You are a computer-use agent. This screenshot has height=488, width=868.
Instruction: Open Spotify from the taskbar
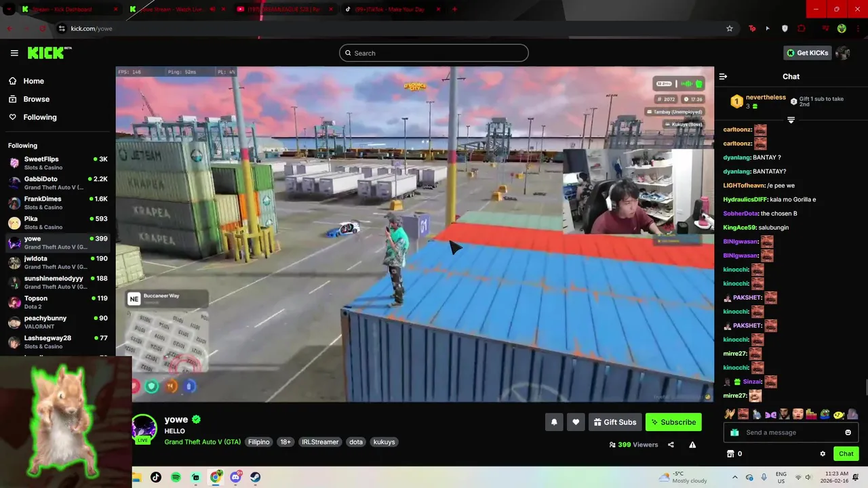pos(176,477)
